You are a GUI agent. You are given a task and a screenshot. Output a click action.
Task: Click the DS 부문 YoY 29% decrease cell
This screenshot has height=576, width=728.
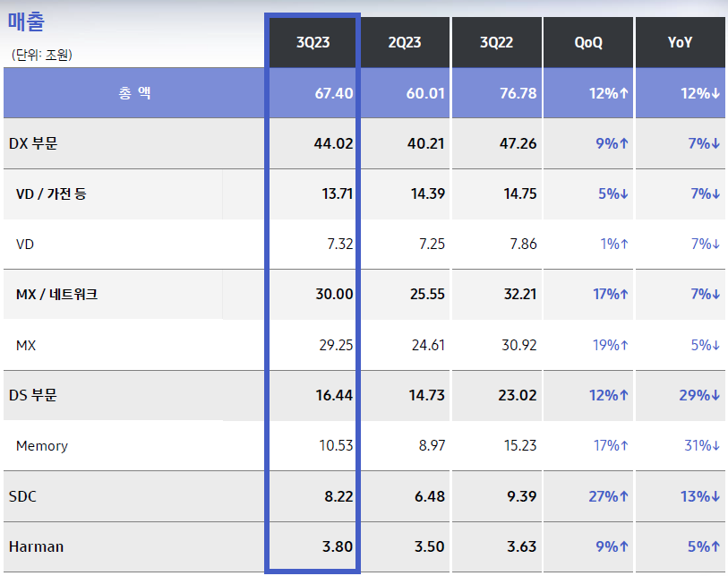click(703, 395)
